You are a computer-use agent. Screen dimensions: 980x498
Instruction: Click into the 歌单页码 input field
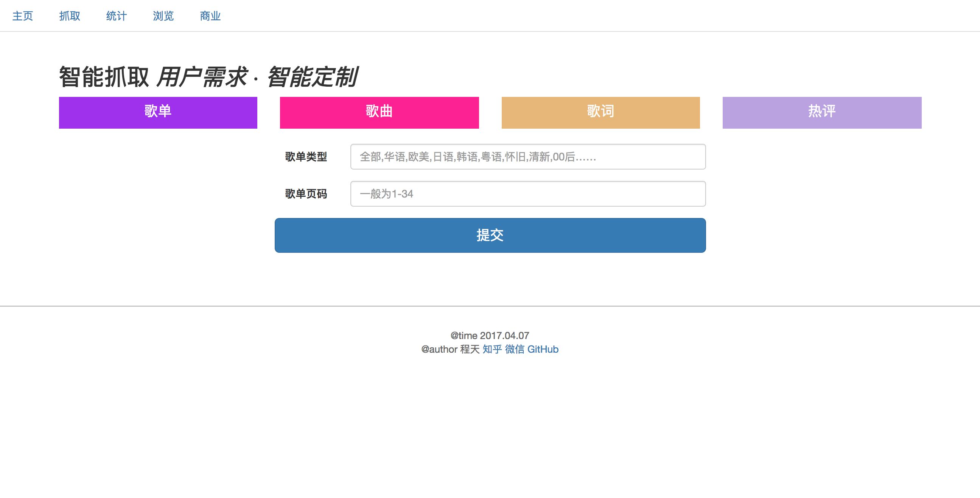pyautogui.click(x=528, y=194)
